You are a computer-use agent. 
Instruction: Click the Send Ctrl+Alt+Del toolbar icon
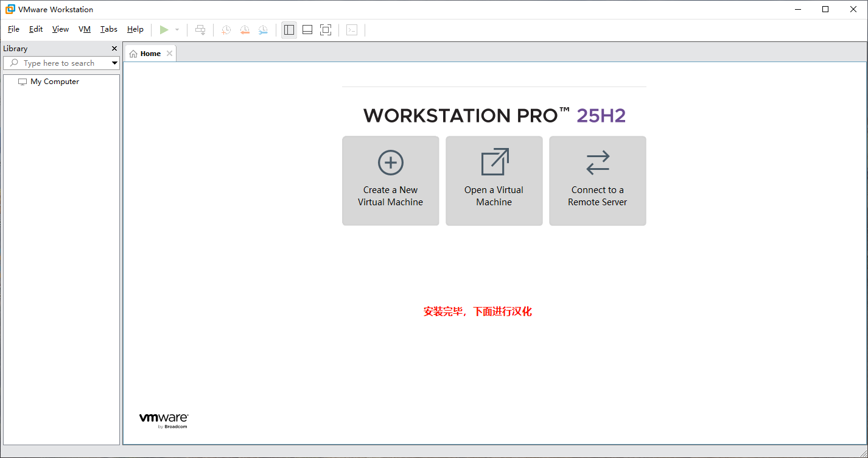click(200, 29)
